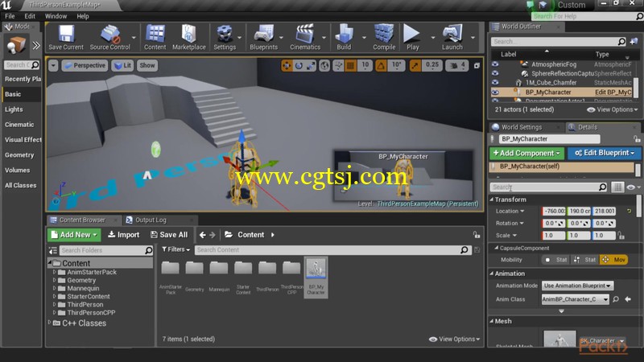This screenshot has height=362, width=644.
Task: Switch to the World Settings tab
Action: (522, 127)
